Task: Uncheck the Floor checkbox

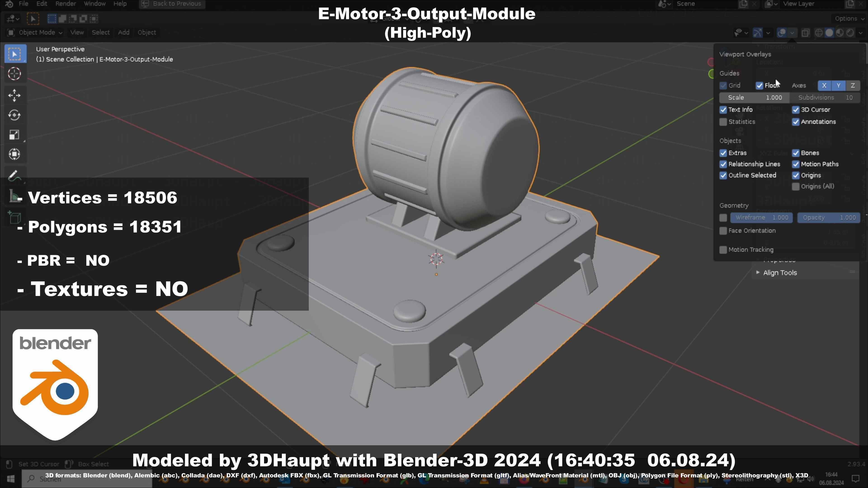Action: (759, 86)
